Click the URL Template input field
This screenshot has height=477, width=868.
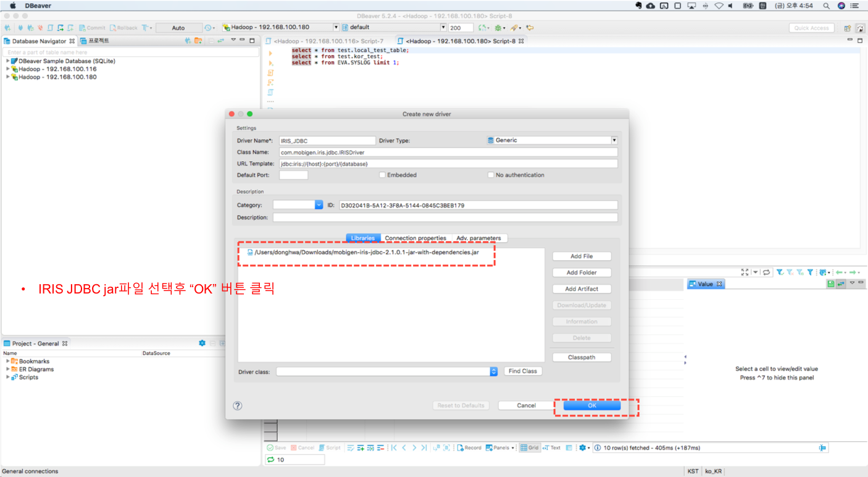(x=448, y=164)
